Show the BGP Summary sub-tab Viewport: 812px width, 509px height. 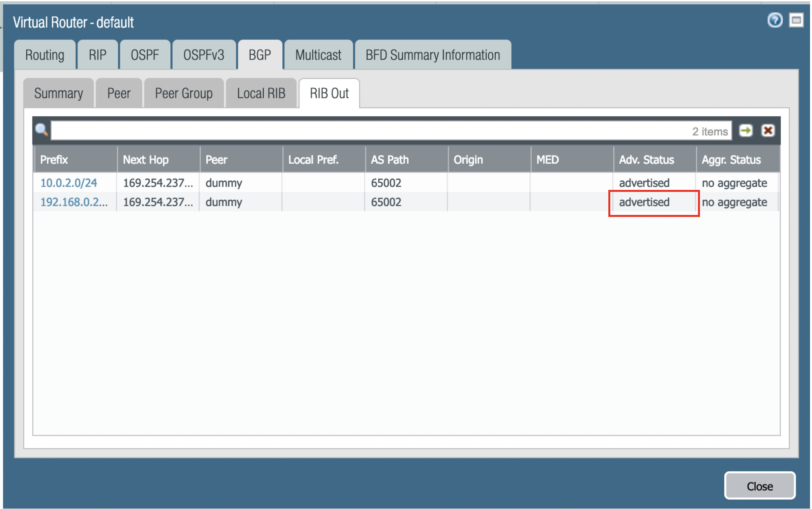[59, 93]
